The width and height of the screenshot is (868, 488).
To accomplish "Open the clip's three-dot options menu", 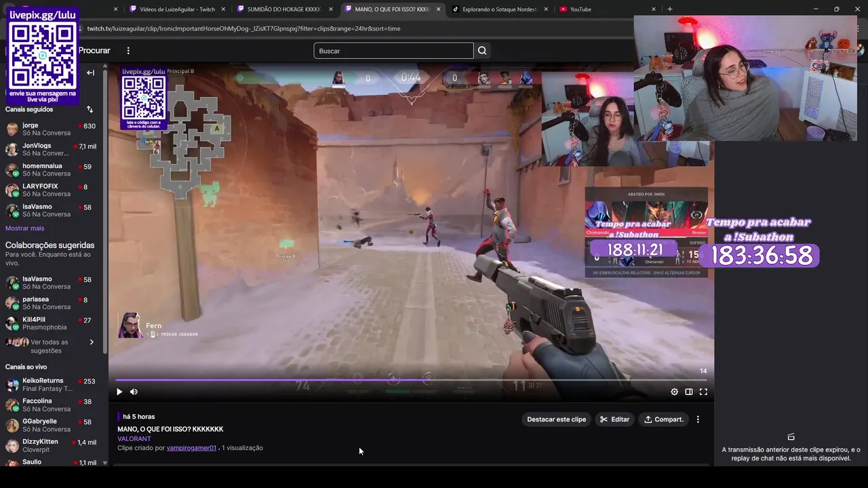I will (x=698, y=420).
